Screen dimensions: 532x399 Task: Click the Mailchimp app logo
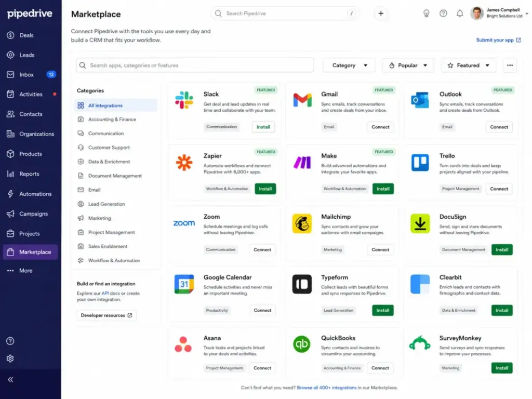click(x=302, y=223)
